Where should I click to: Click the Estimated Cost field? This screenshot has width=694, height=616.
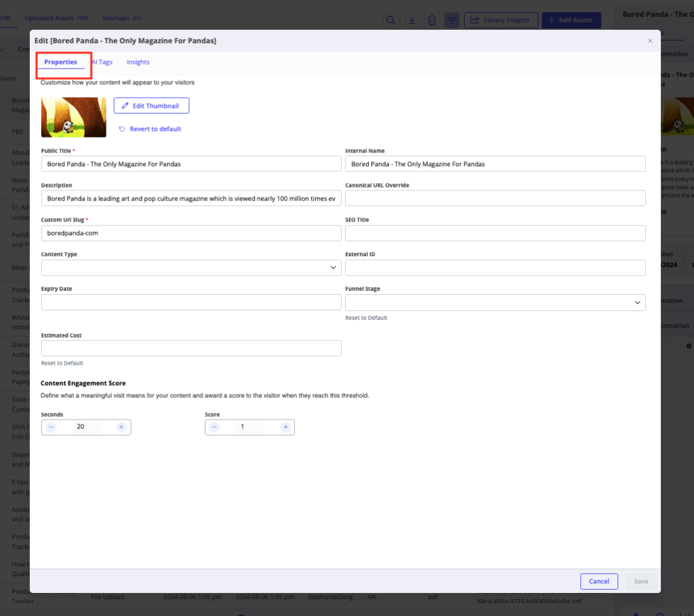click(191, 348)
